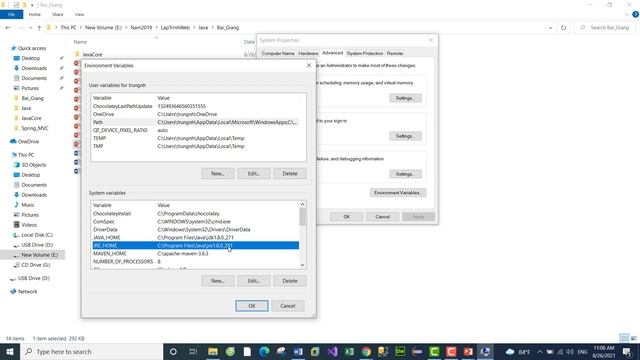Switch to Computer Name tab
The image size is (640, 360).
coord(278,53)
